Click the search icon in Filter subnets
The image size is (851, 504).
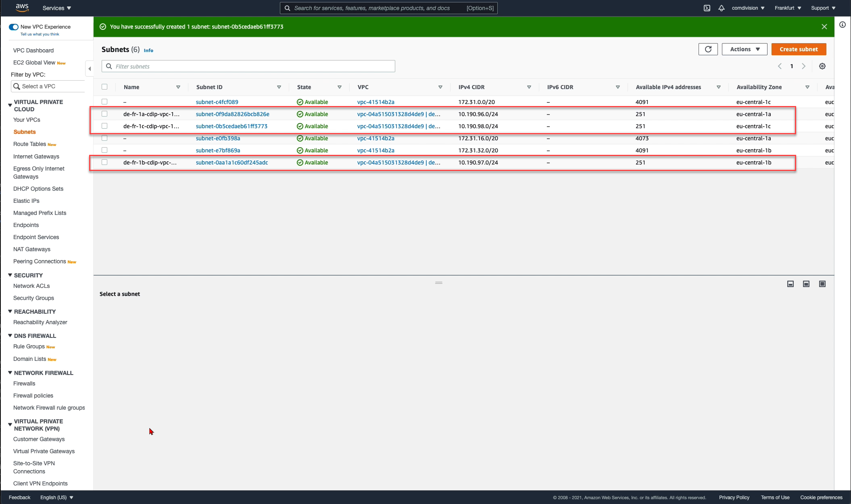click(109, 66)
